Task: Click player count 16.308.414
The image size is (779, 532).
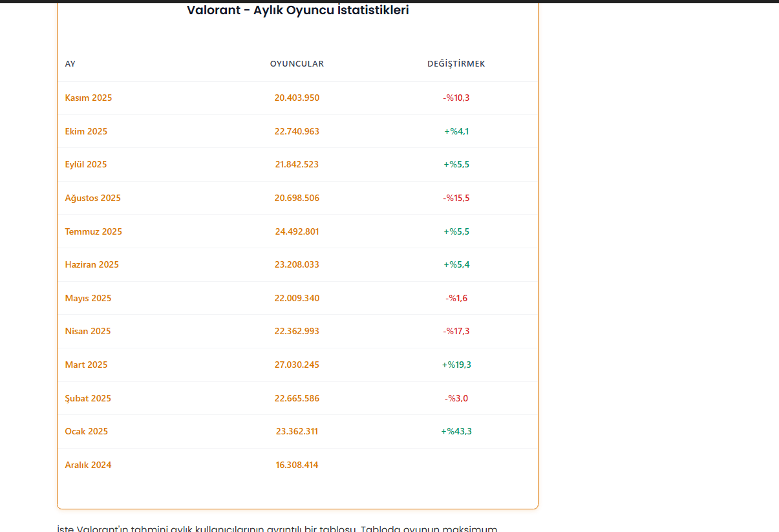Action: point(297,465)
